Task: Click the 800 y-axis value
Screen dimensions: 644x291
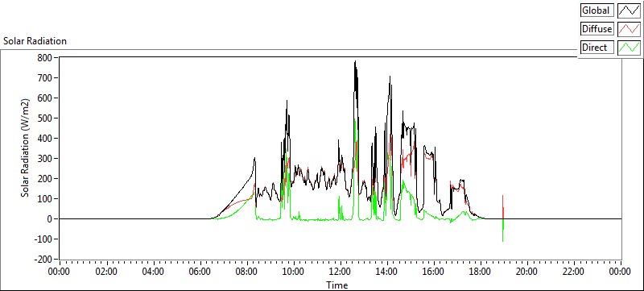Action: (45, 57)
